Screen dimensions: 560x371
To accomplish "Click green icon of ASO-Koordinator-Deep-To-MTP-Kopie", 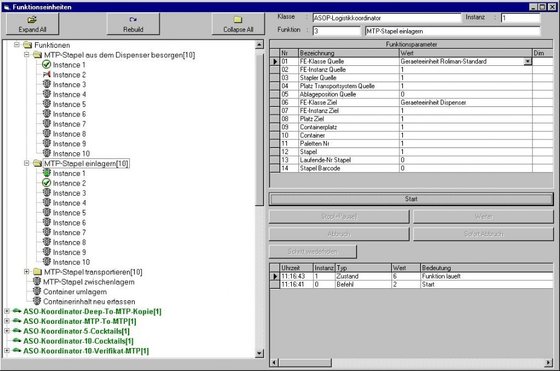I will coord(17,311).
